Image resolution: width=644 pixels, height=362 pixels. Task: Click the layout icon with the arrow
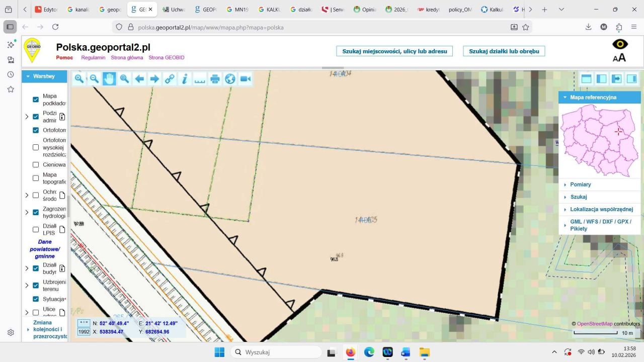pos(616,79)
